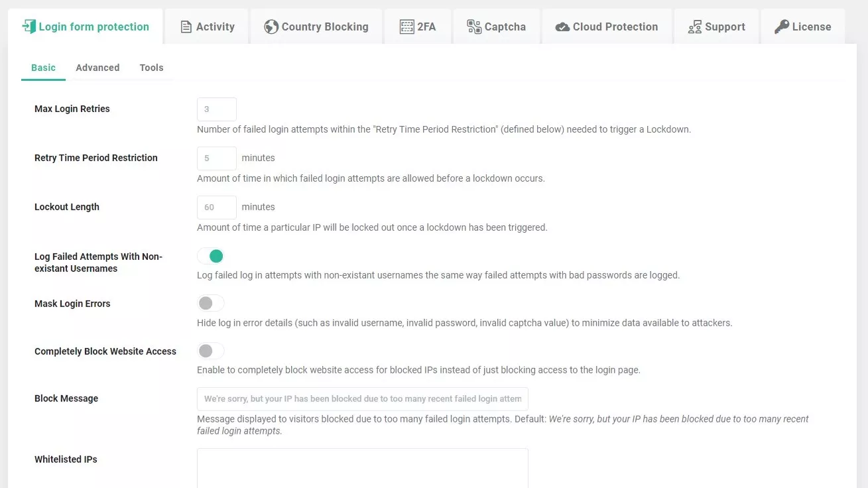
Task: Disable Log Failed Attempts With Non-existant Usernames
Action: click(x=211, y=256)
